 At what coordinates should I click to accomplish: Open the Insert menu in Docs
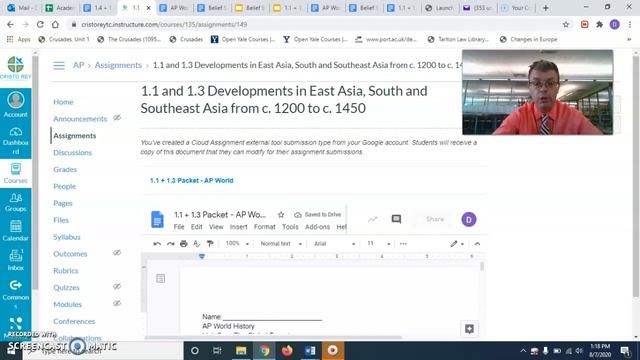pos(238,227)
